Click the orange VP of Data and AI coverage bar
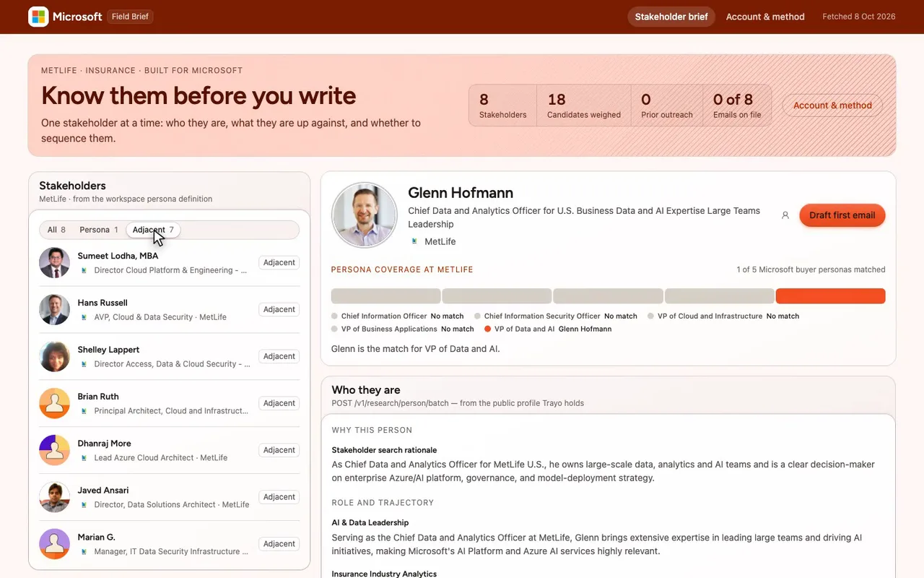 pos(830,296)
